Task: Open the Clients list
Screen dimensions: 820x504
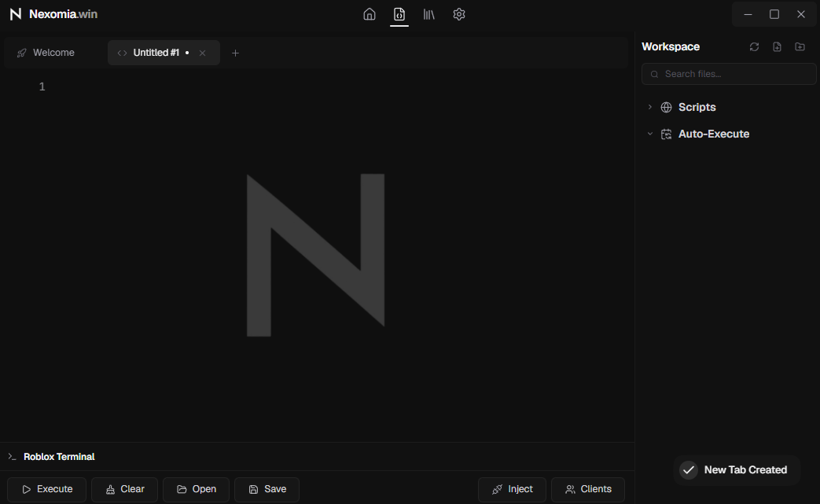Action: click(588, 489)
